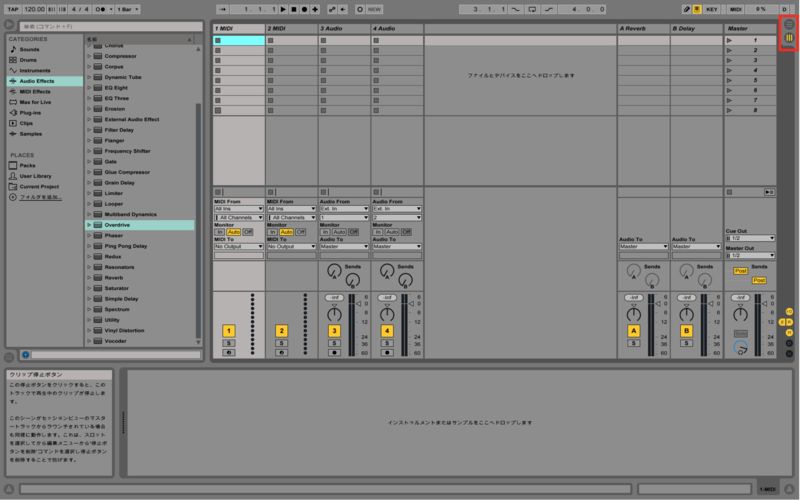Select Glue Compressor in device list
Image resolution: width=800 pixels, height=500 pixels.
click(x=140, y=172)
